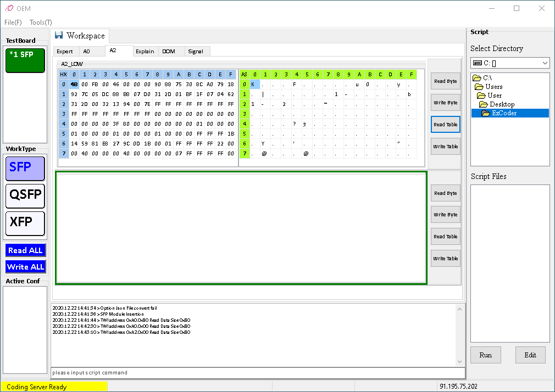Select the EzCoder folder in directory tree
This screenshot has height=392, width=555.
503,113
